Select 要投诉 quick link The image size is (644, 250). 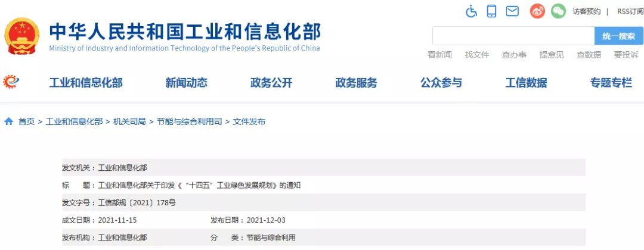[626, 55]
